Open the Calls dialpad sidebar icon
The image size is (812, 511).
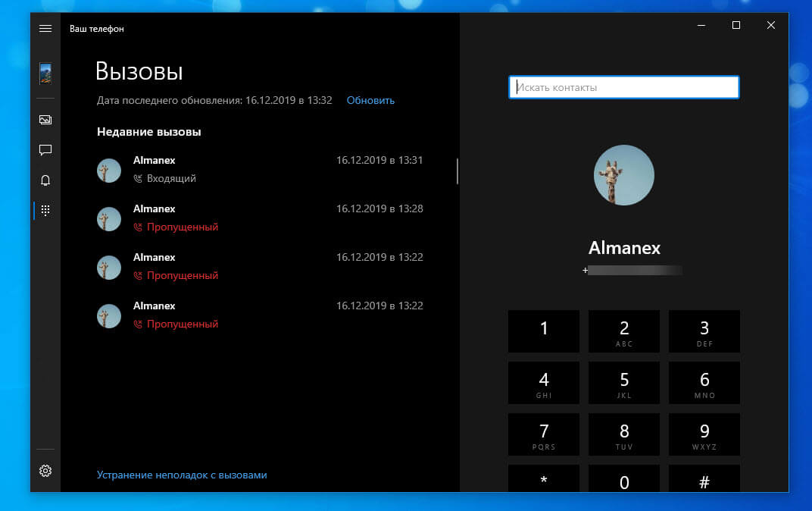(45, 211)
